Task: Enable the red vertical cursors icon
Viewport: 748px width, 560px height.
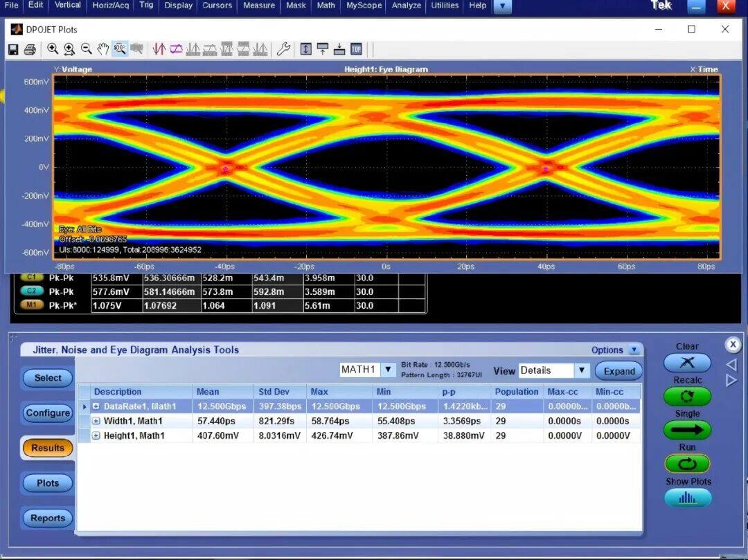Action: click(x=159, y=48)
